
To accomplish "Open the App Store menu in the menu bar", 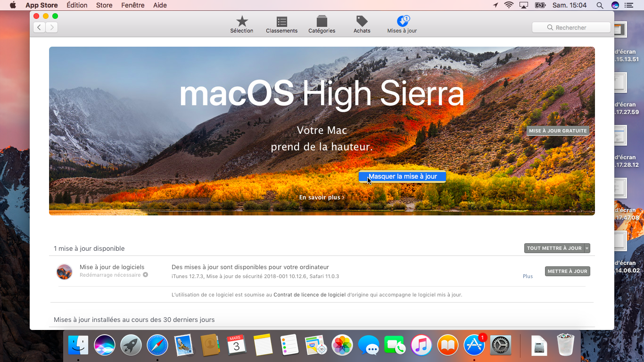I will [x=41, y=5].
